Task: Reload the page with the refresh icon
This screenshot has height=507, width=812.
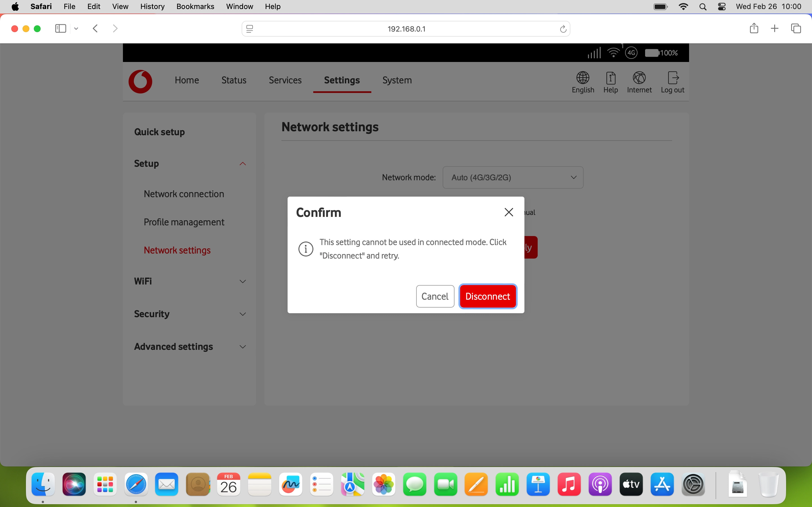Action: (x=563, y=28)
